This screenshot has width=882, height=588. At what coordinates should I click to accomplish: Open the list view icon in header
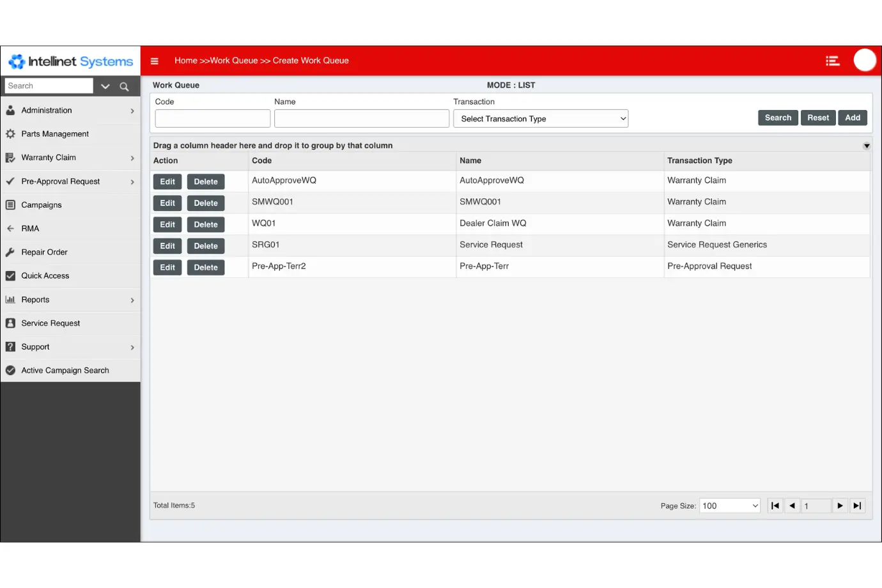(x=832, y=61)
